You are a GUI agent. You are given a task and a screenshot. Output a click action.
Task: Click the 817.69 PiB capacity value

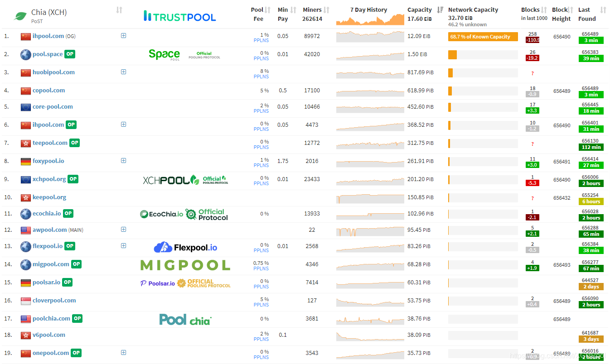tap(421, 72)
